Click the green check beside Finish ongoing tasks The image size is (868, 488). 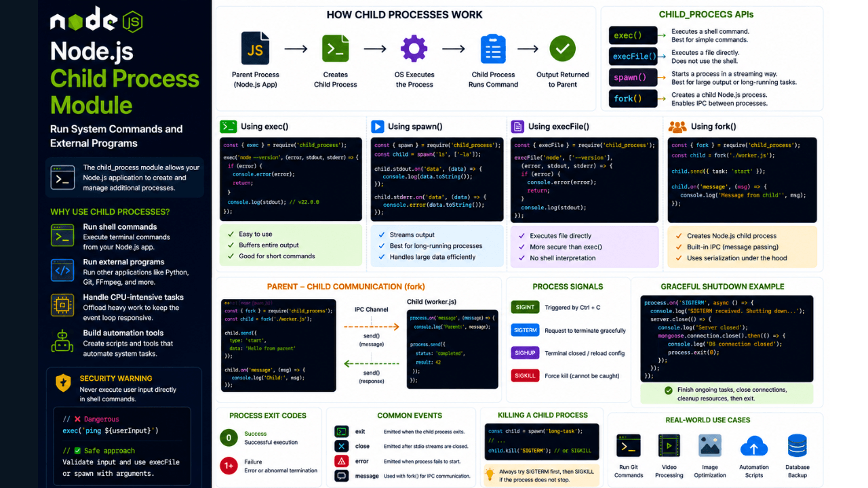point(669,390)
